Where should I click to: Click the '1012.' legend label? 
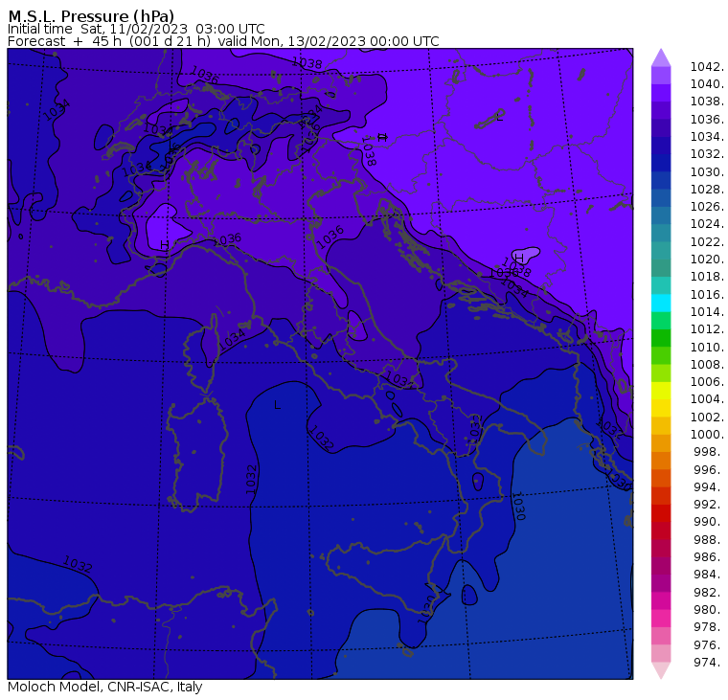tap(707, 329)
